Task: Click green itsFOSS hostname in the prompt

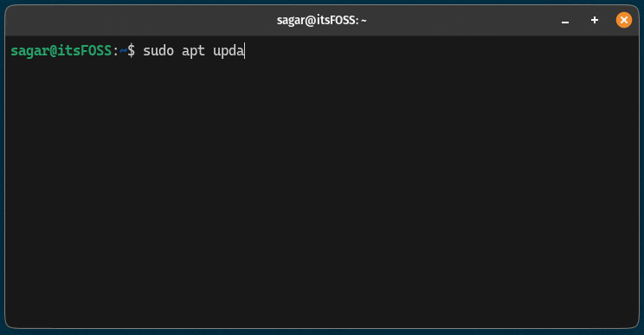Action: [x=84, y=51]
